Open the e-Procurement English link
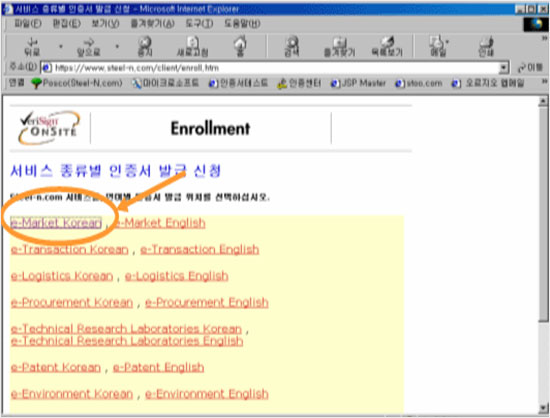Viewport: 550px width, 418px height. click(x=207, y=302)
